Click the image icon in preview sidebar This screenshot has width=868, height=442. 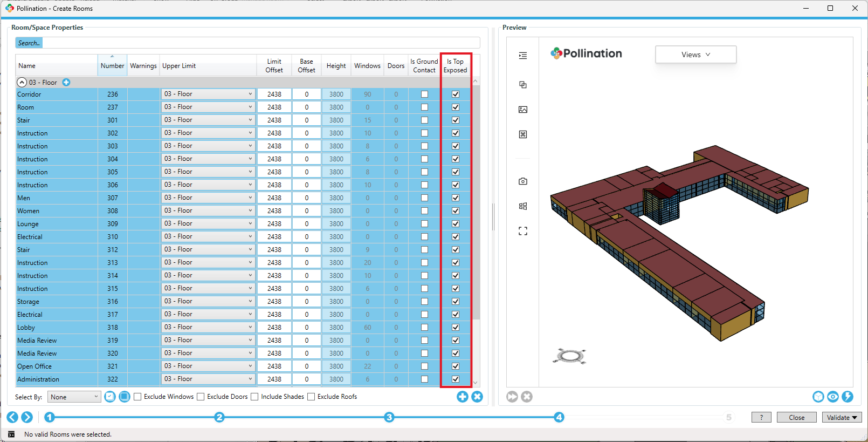522,110
